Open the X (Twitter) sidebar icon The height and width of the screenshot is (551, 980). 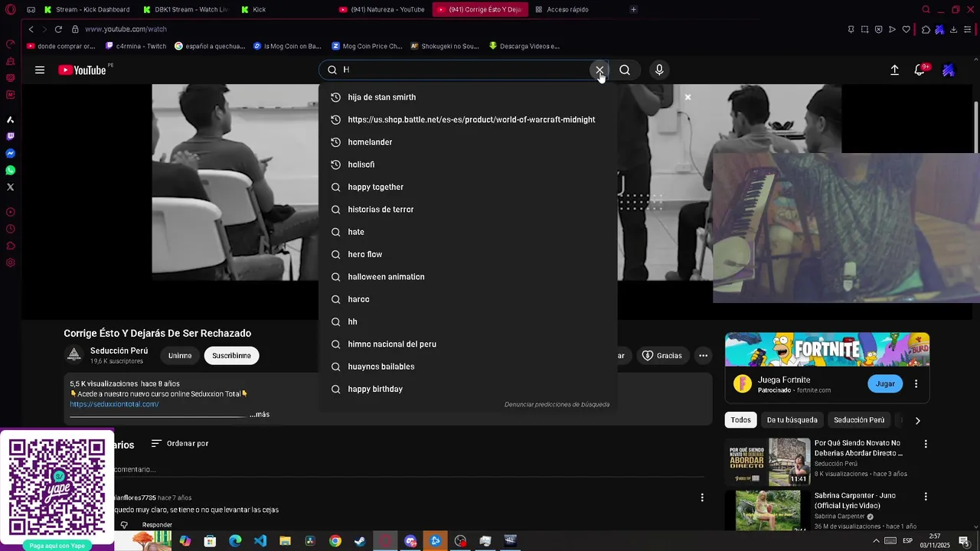click(10, 187)
